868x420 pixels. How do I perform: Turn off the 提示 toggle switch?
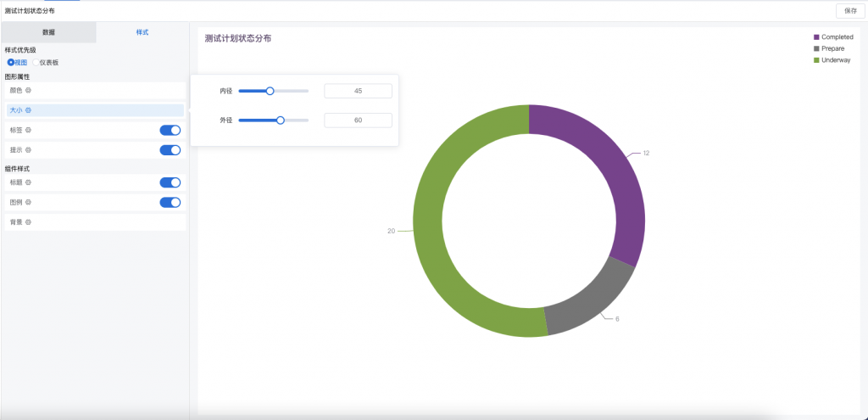(170, 150)
